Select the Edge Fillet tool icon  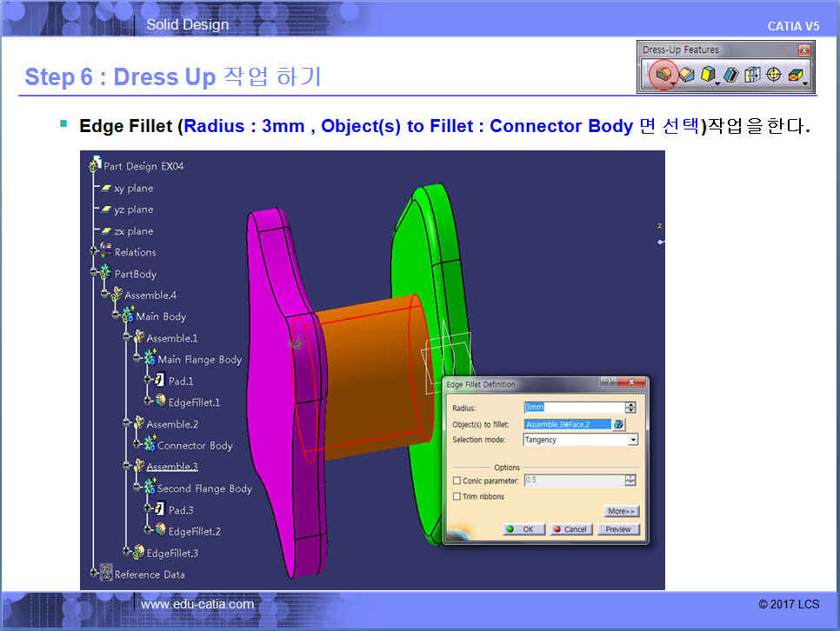pos(663,76)
